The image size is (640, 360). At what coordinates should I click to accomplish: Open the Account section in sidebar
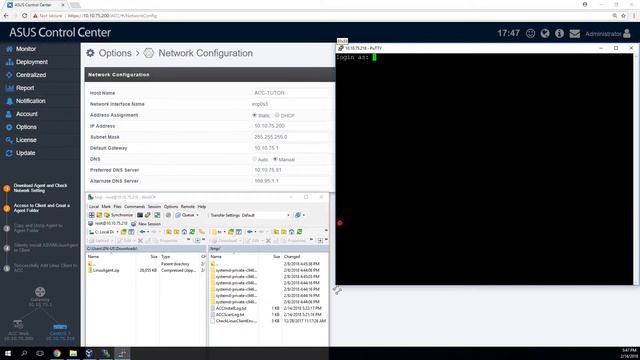[27, 114]
